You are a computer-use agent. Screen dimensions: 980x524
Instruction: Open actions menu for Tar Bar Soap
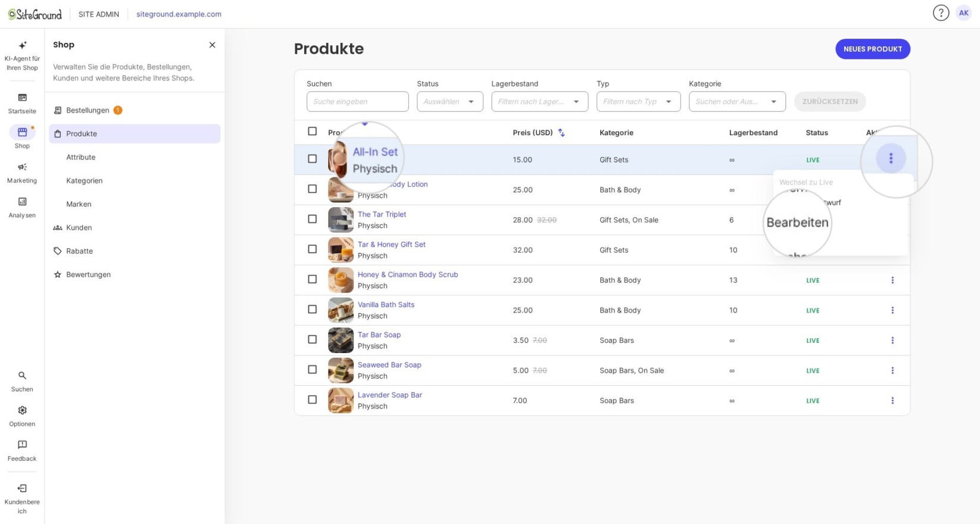[x=892, y=341]
